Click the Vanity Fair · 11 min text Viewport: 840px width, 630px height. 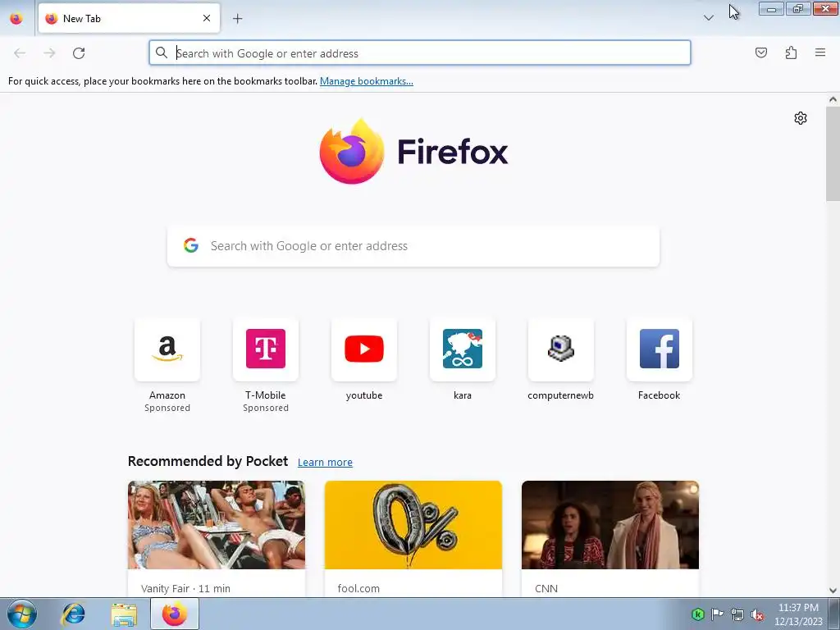(185, 588)
